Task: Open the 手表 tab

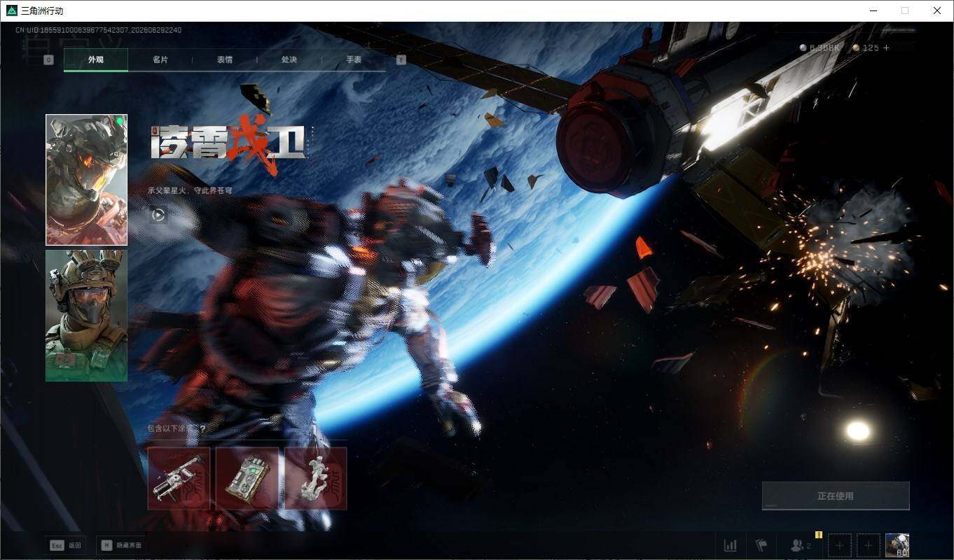Action: (x=354, y=59)
